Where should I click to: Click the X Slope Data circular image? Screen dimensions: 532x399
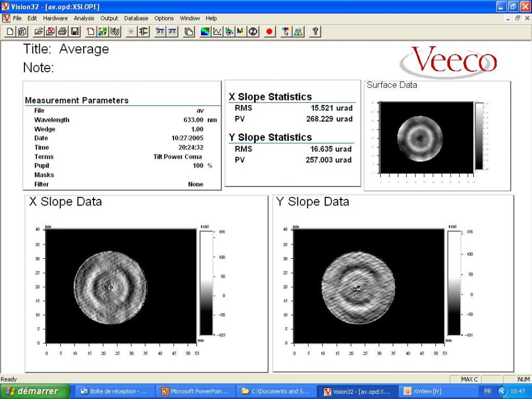click(x=110, y=287)
